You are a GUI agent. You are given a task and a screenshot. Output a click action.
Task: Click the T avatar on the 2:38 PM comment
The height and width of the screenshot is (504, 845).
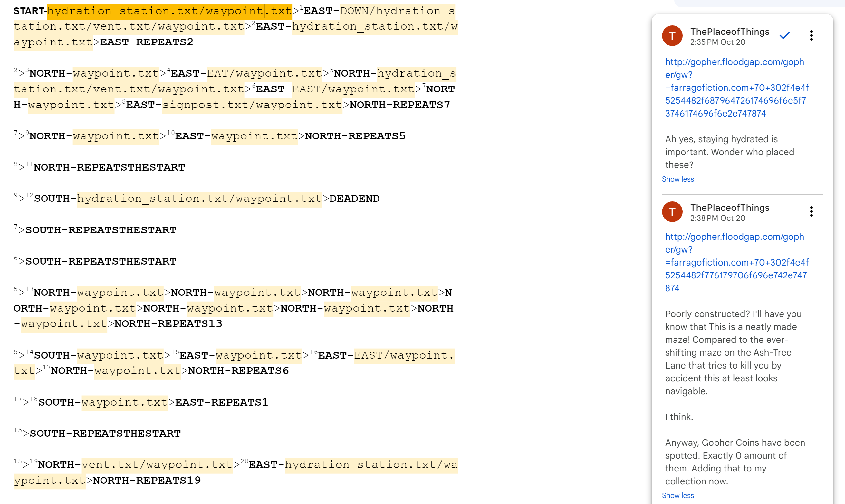click(672, 211)
